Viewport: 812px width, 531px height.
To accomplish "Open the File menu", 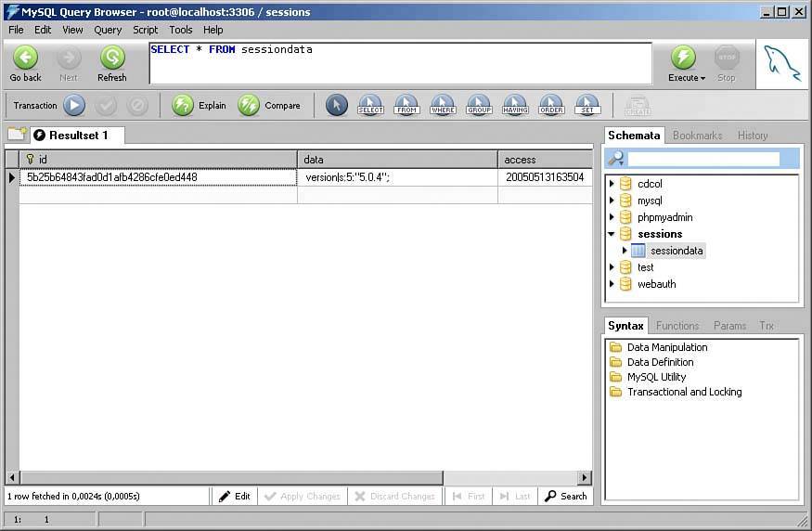I will (x=16, y=30).
